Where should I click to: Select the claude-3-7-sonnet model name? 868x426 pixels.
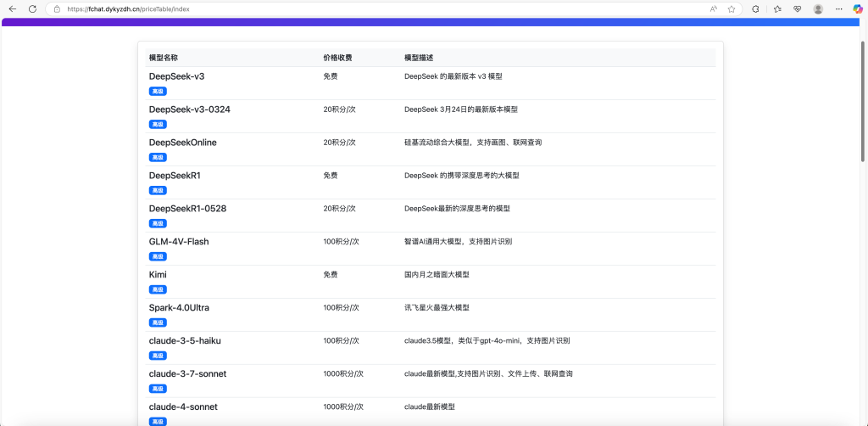click(x=187, y=374)
